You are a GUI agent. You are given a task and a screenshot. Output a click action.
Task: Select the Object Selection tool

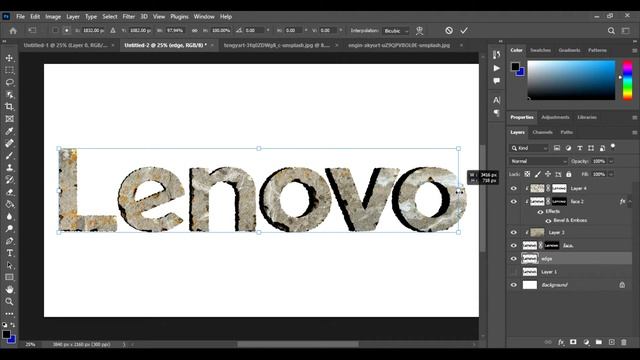click(x=9, y=95)
